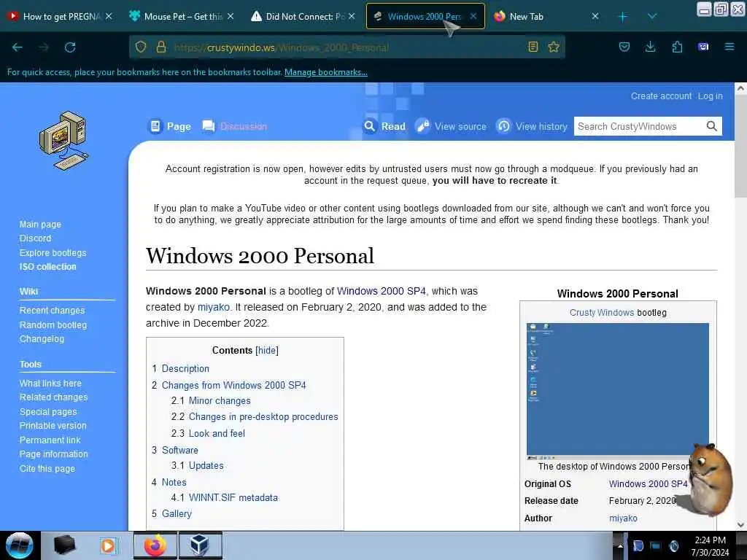The height and width of the screenshot is (560, 747).
Task: Open What links here
Action: [50, 384]
